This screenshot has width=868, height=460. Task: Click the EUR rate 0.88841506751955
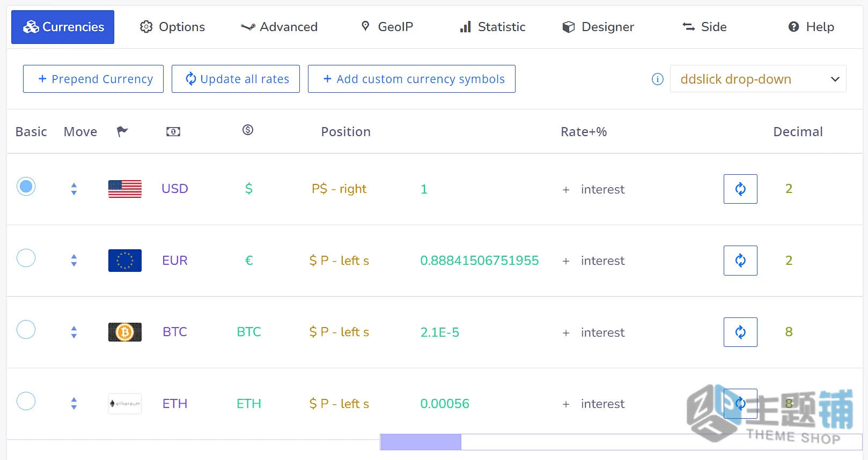point(480,261)
